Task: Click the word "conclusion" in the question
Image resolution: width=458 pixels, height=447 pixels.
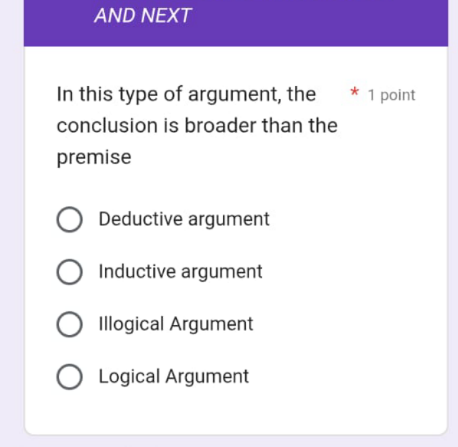Action: tap(107, 126)
